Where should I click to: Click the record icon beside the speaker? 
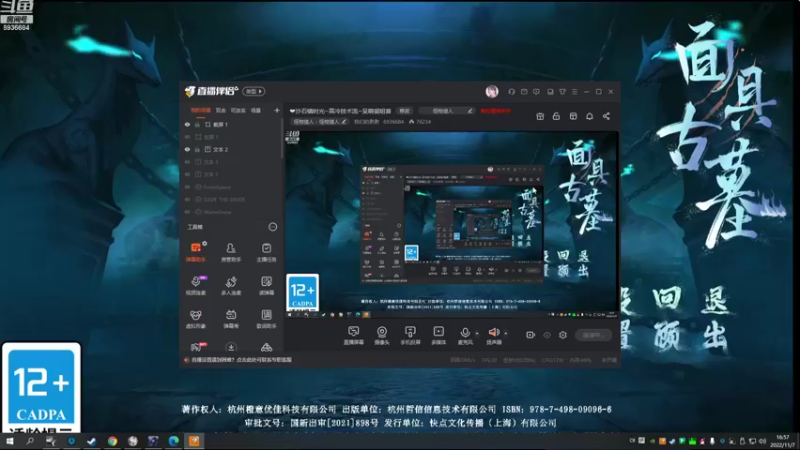(x=530, y=335)
